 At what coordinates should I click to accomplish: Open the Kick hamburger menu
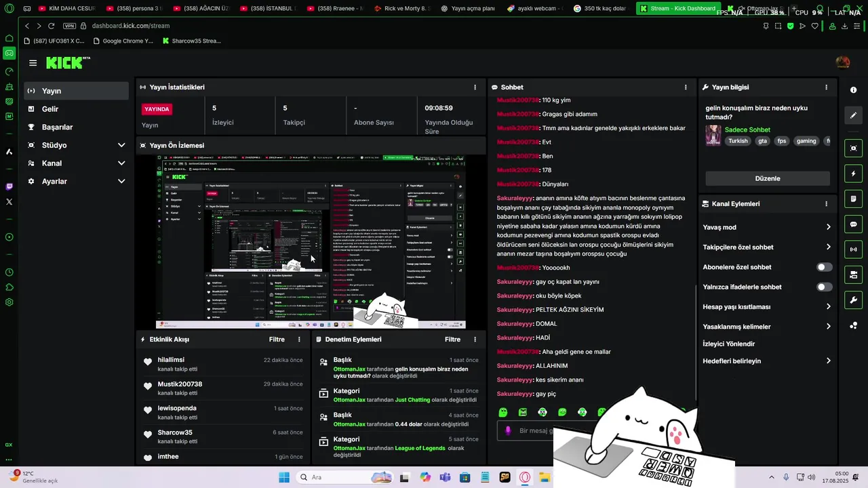(33, 63)
